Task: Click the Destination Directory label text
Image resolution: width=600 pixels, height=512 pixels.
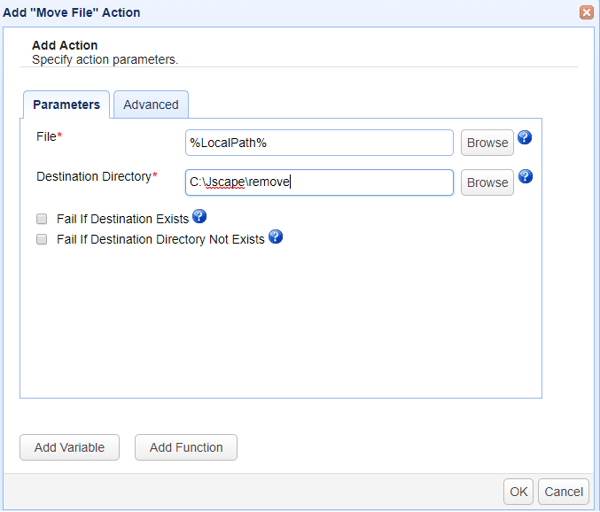Action: pos(94,176)
